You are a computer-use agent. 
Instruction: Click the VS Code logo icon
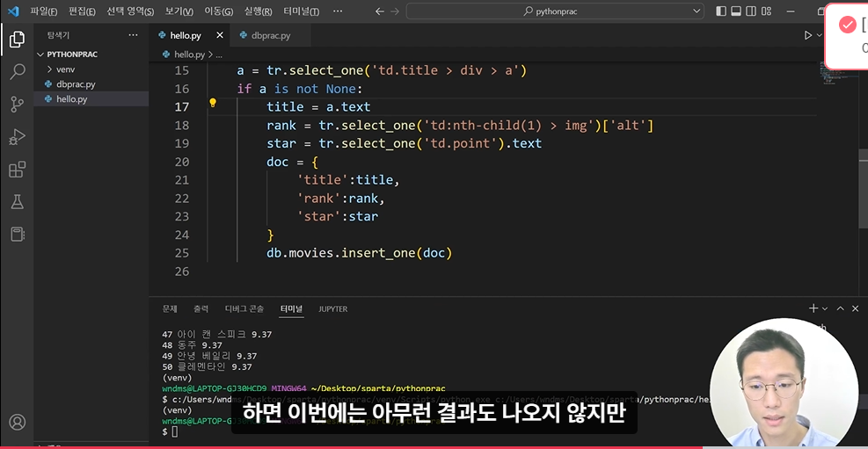(13, 11)
